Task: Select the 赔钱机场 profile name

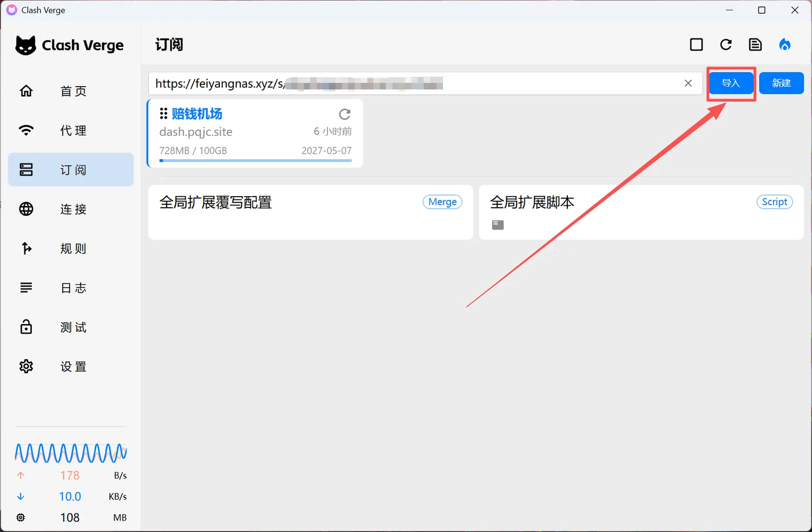Action: coord(197,114)
